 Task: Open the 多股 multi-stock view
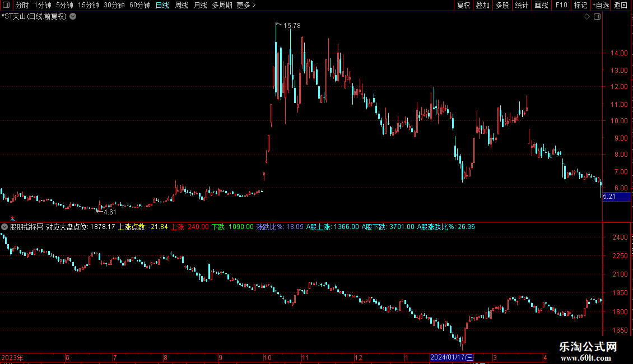coord(502,5)
